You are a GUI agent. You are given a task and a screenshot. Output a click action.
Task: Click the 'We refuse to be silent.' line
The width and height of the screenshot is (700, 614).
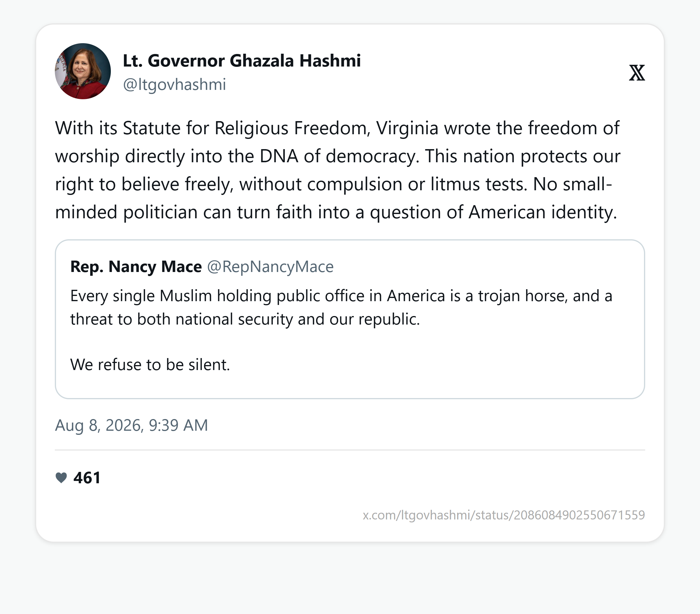150,364
